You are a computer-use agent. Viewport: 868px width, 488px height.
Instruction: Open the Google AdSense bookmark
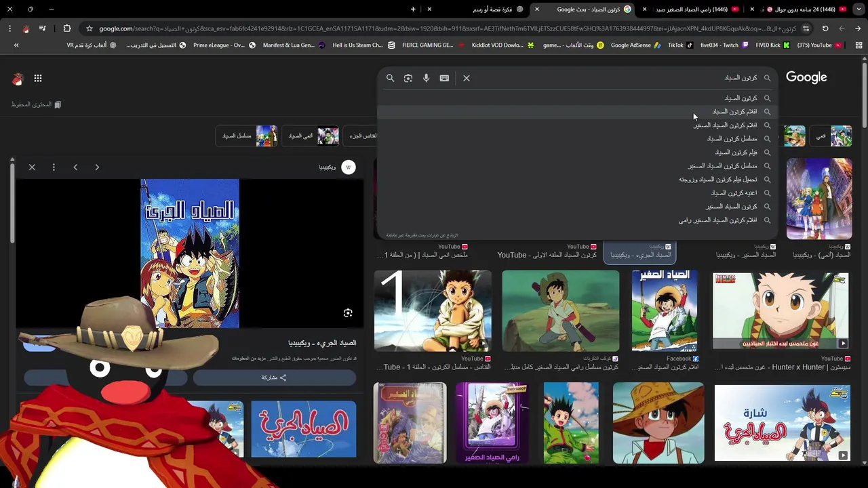[x=635, y=45]
